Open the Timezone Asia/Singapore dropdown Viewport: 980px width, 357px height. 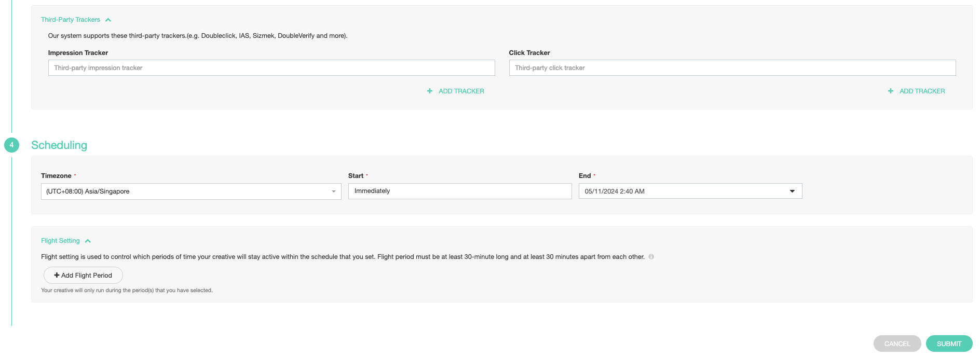(187, 191)
